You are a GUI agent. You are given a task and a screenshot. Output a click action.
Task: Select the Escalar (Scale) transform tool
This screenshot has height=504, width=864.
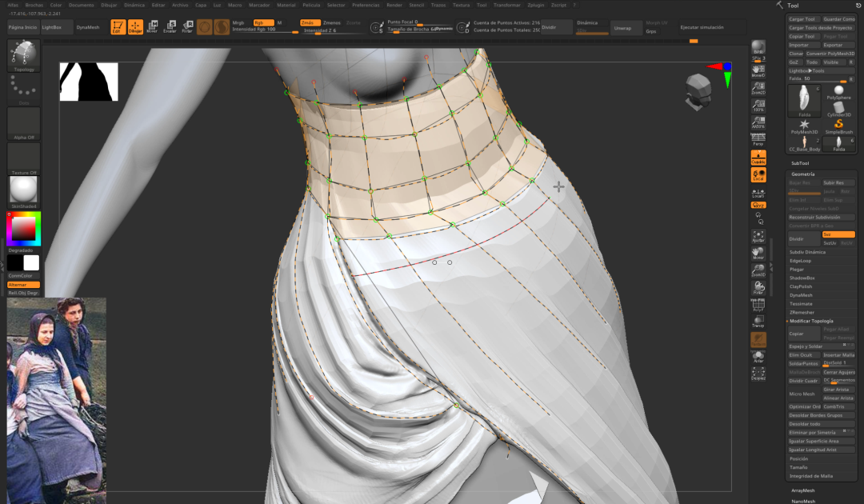170,26
